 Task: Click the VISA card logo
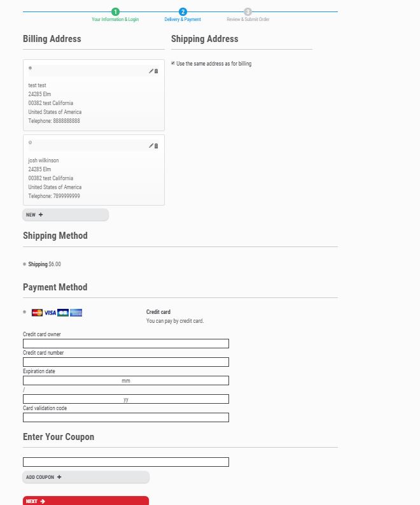[x=50, y=313]
